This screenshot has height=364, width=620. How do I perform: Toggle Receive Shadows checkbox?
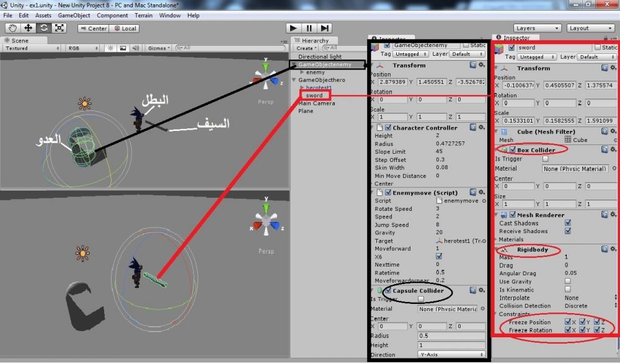(568, 231)
